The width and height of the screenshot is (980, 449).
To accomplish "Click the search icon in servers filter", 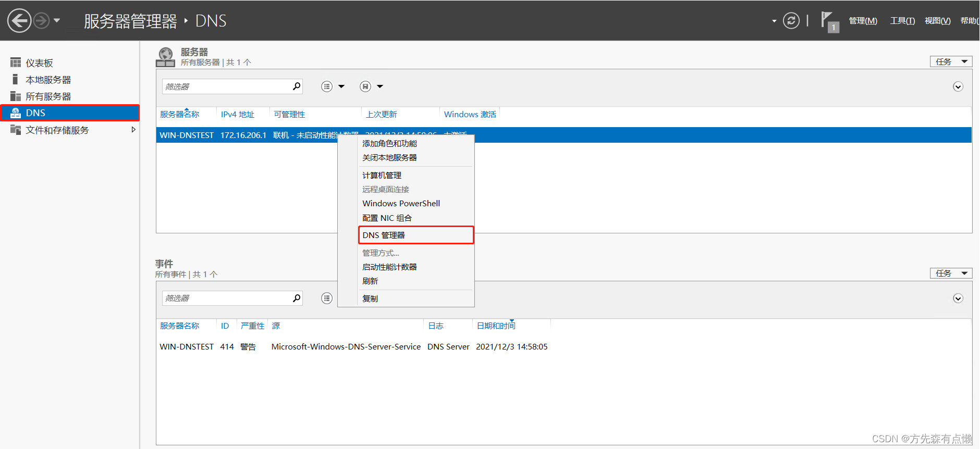I will 297,86.
